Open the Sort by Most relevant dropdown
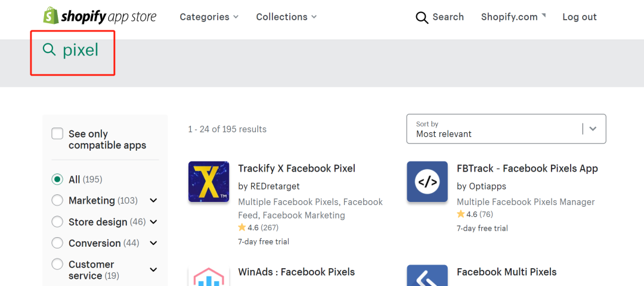 506,129
